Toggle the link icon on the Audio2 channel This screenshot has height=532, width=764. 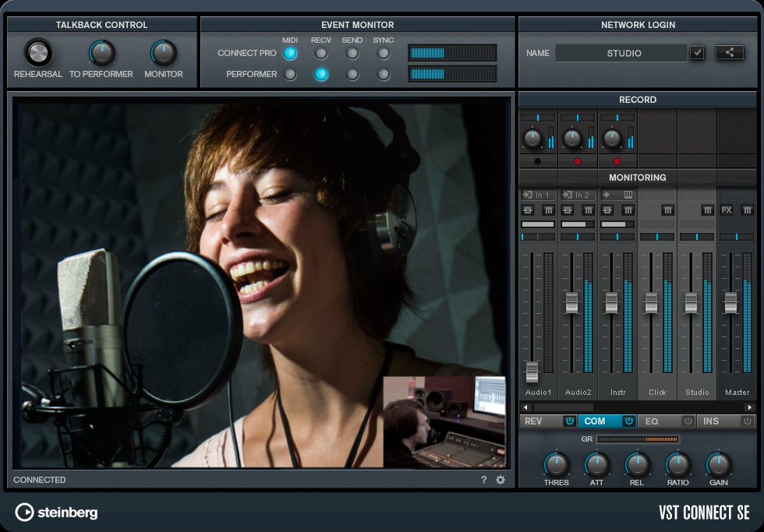568,210
